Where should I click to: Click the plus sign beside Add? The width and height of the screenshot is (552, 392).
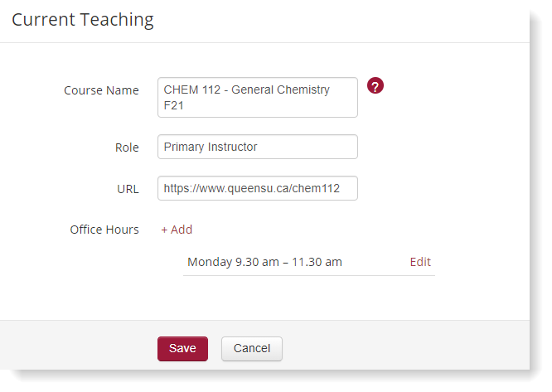click(164, 230)
